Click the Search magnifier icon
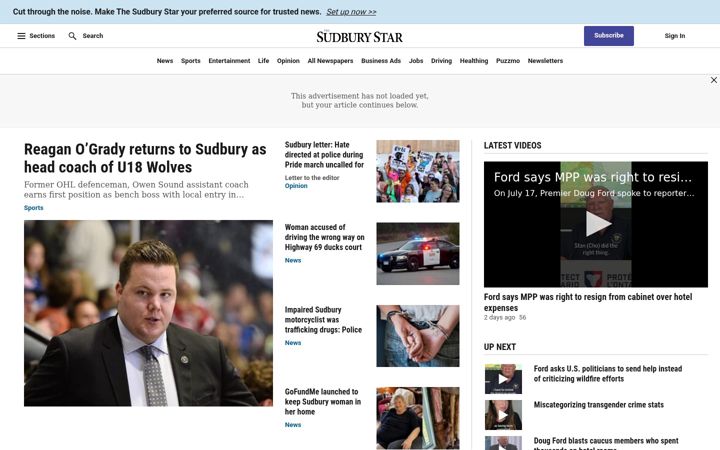720x450 pixels. [72, 36]
